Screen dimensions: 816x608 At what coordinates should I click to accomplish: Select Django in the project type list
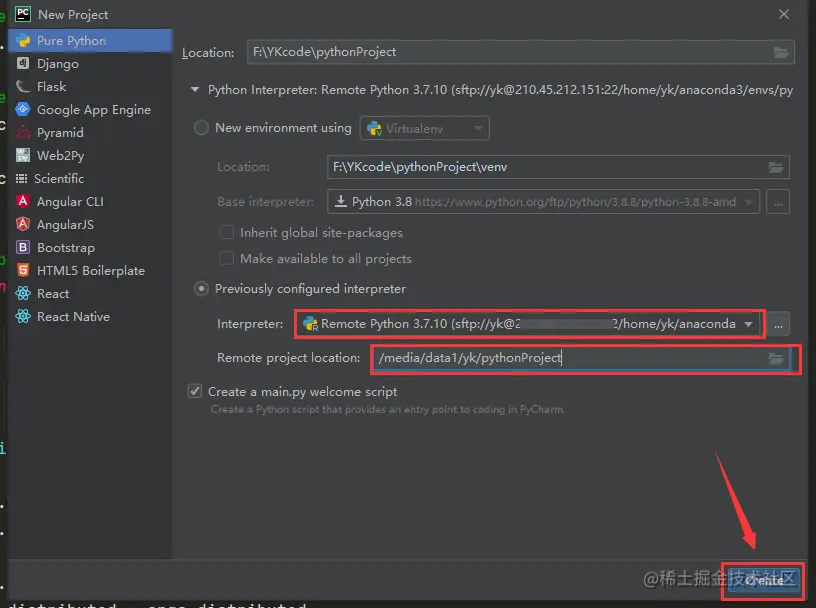[x=90, y=64]
